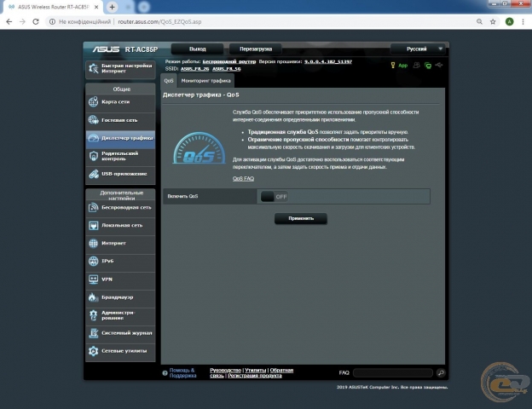The image size is (532, 409).
Task: Click the IPv6 icon in sidebar
Action: pyautogui.click(x=93, y=261)
